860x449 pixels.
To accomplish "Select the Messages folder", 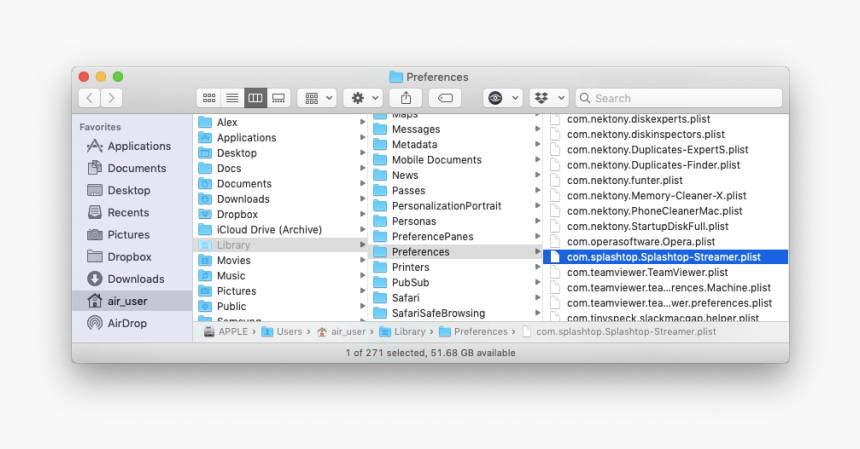I will [456, 129].
